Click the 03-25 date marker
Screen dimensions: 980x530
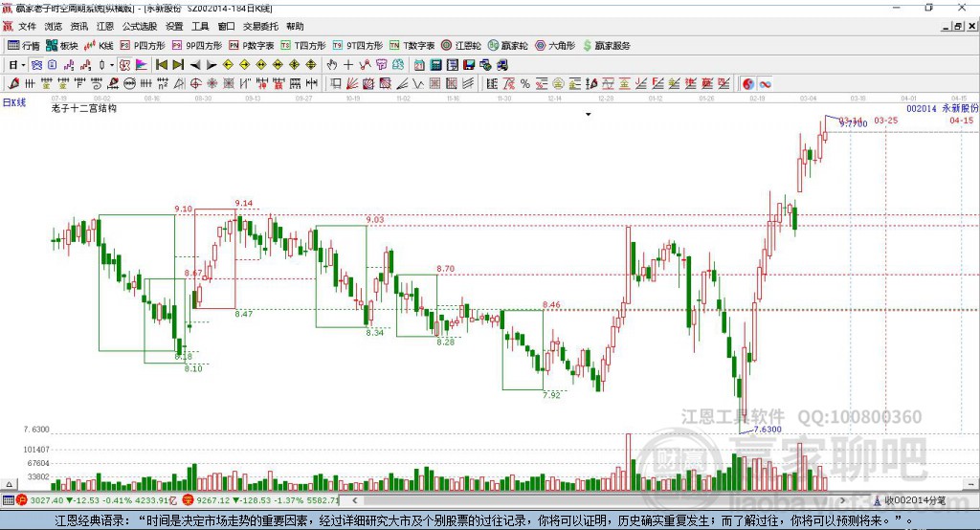pyautogui.click(x=885, y=120)
